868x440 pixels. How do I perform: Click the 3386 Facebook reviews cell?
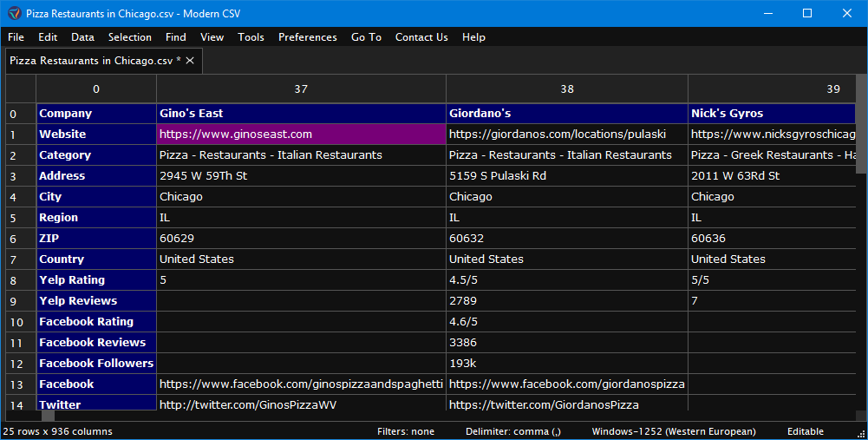click(567, 343)
